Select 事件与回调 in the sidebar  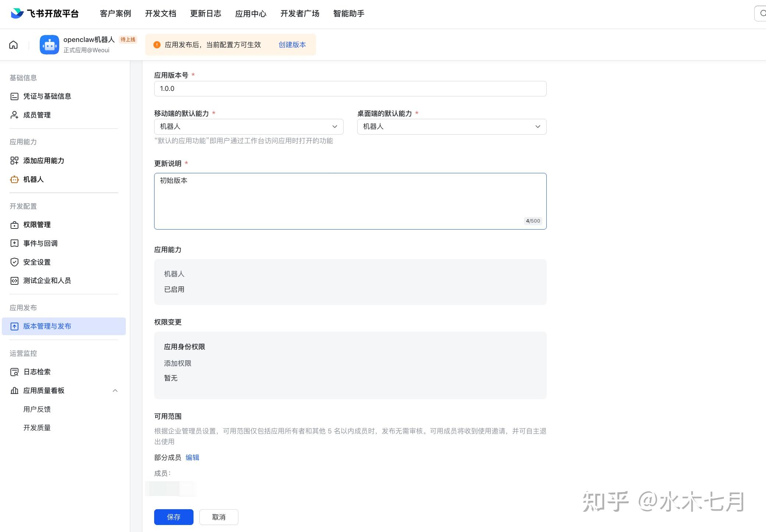click(x=40, y=244)
